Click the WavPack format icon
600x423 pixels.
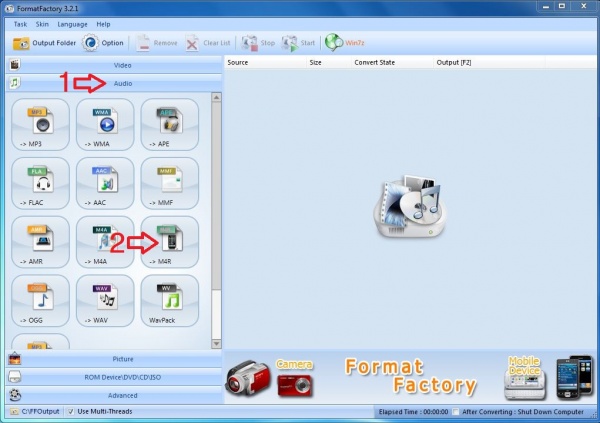170,301
